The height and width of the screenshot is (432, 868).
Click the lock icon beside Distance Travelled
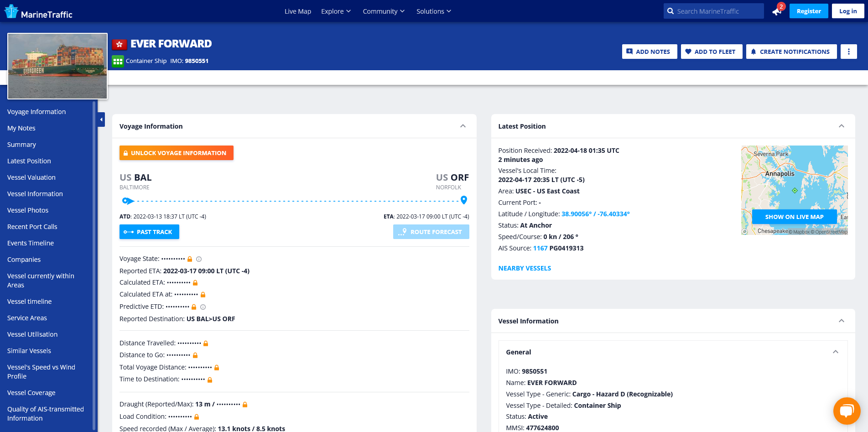[206, 344]
